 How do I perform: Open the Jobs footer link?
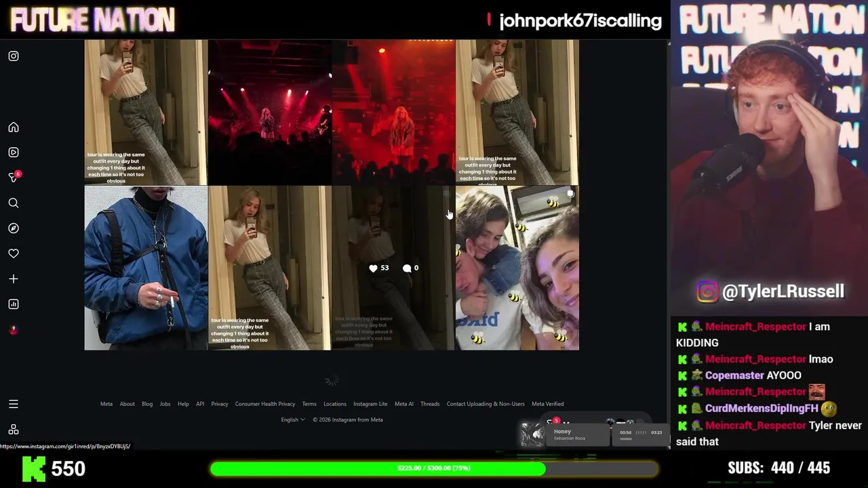[x=165, y=404]
